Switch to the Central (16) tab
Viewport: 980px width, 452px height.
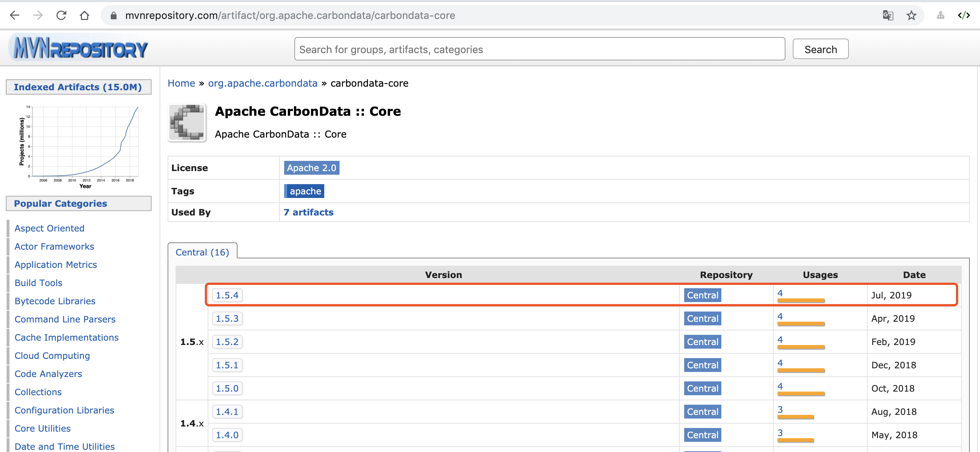[x=203, y=252]
